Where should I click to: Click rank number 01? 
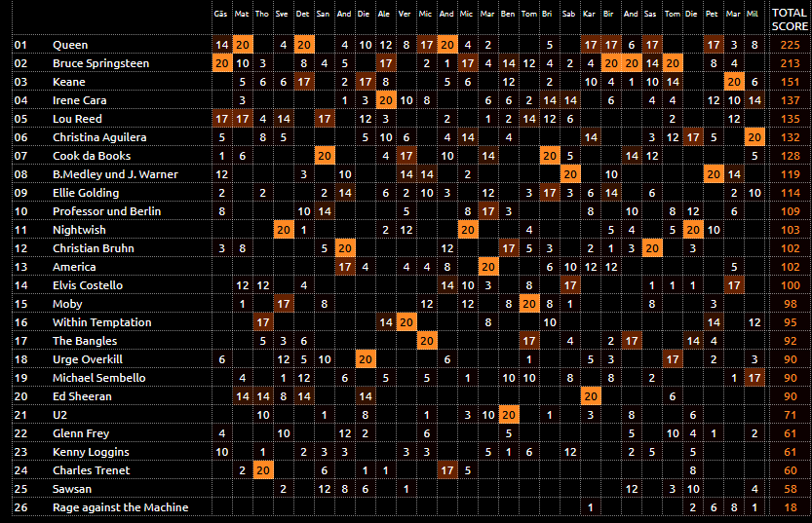point(20,45)
